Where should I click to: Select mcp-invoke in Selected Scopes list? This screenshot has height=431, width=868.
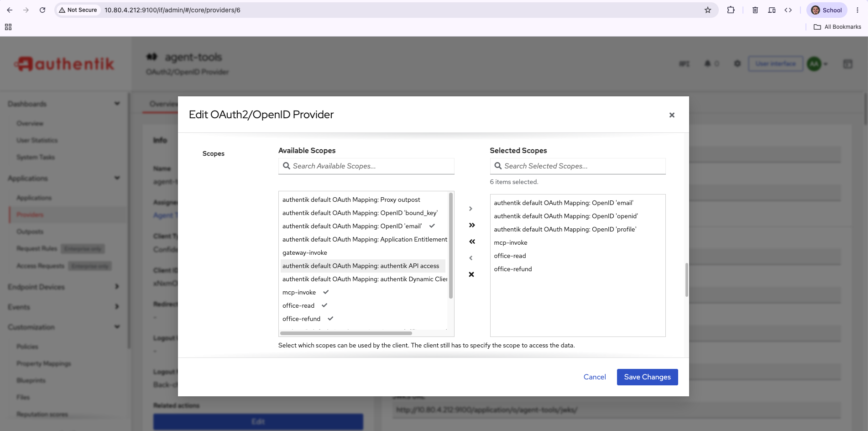pos(578,242)
